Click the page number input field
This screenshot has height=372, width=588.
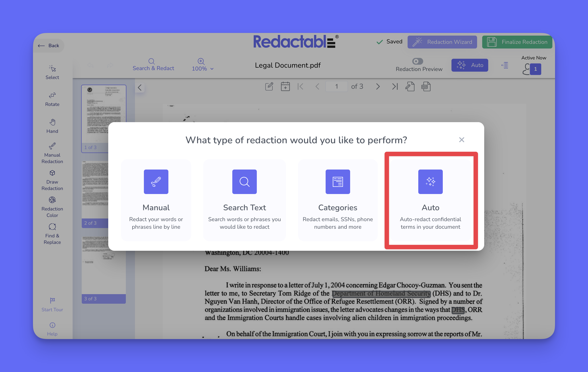point(336,86)
